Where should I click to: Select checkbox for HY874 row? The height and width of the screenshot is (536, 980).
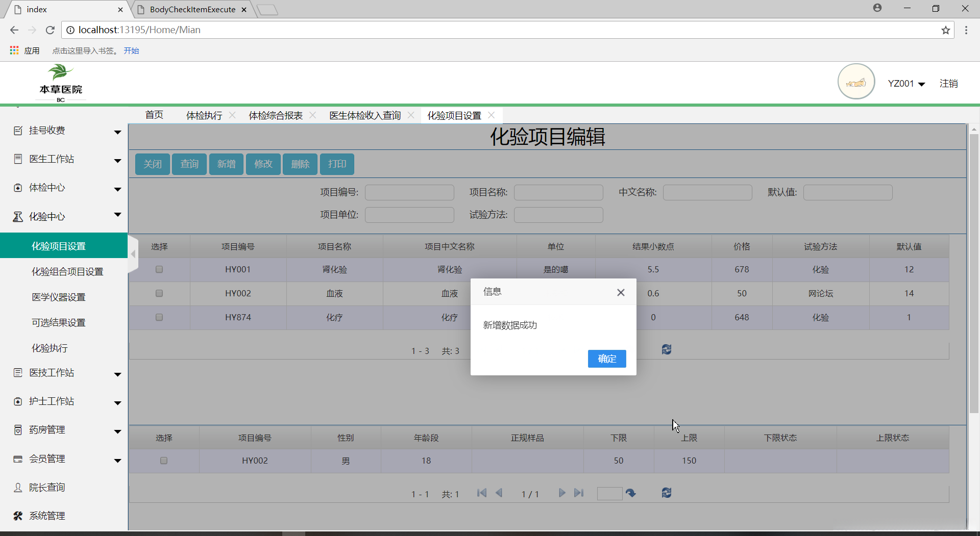coord(159,317)
